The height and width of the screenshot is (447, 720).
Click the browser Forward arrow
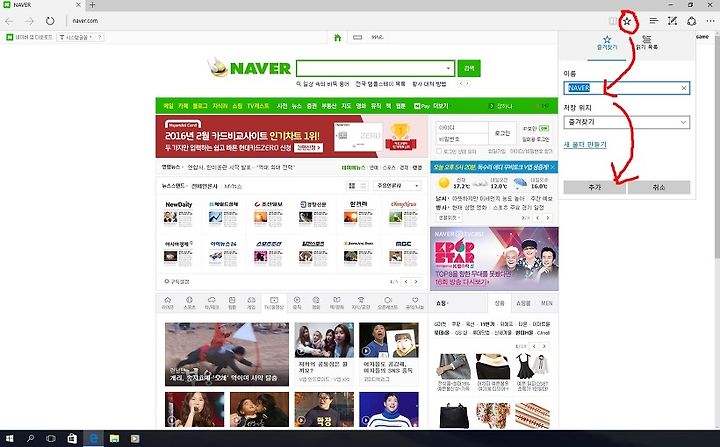click(29, 21)
